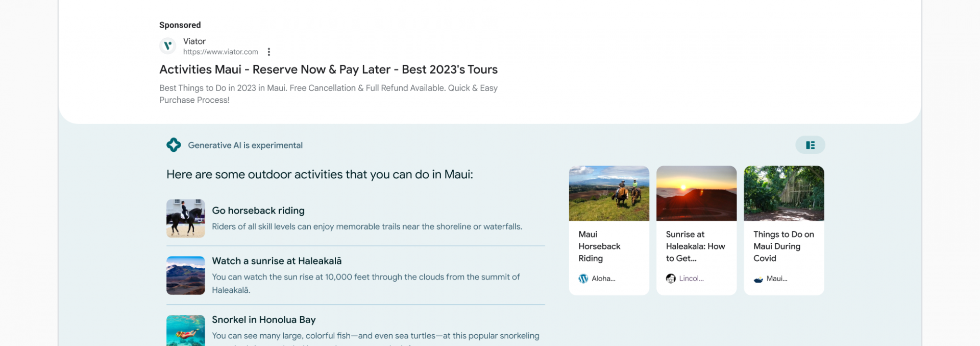980x346 pixels.
Task: Click the Haleakalā crater thumbnail image
Action: tap(186, 275)
